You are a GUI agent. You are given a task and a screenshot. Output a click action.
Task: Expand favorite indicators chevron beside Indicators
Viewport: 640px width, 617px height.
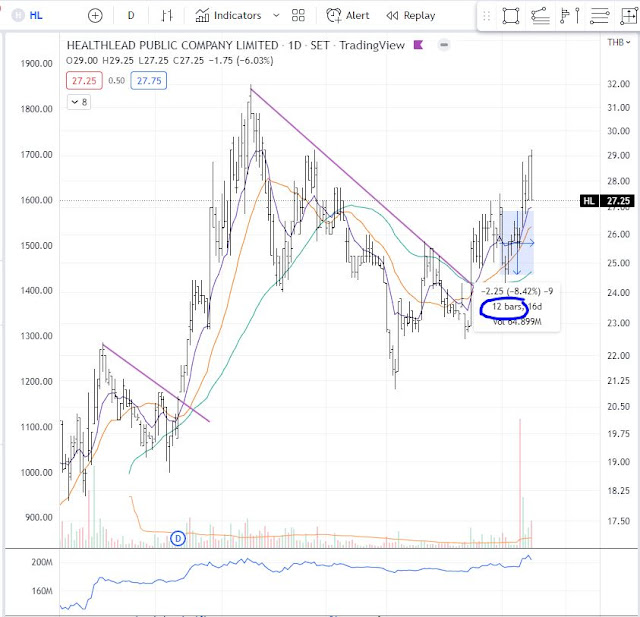coord(276,16)
